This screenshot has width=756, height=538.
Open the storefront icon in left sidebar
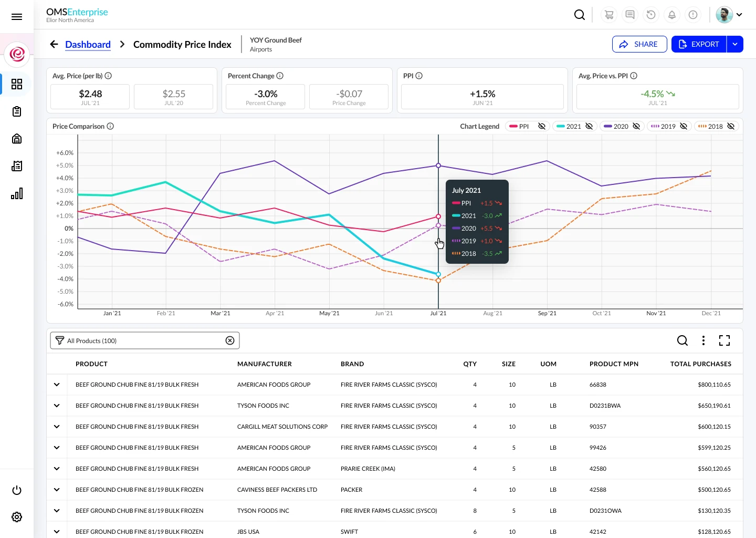coord(17,139)
